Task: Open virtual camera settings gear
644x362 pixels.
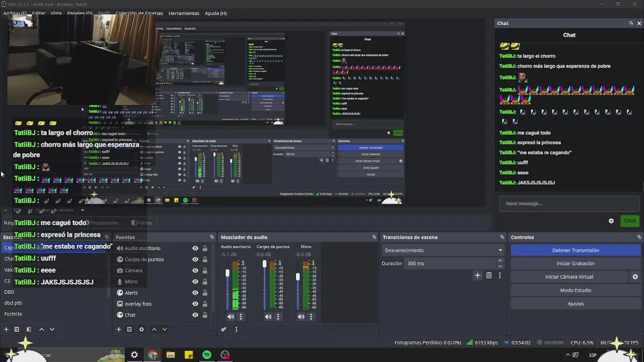Action: [635, 277]
